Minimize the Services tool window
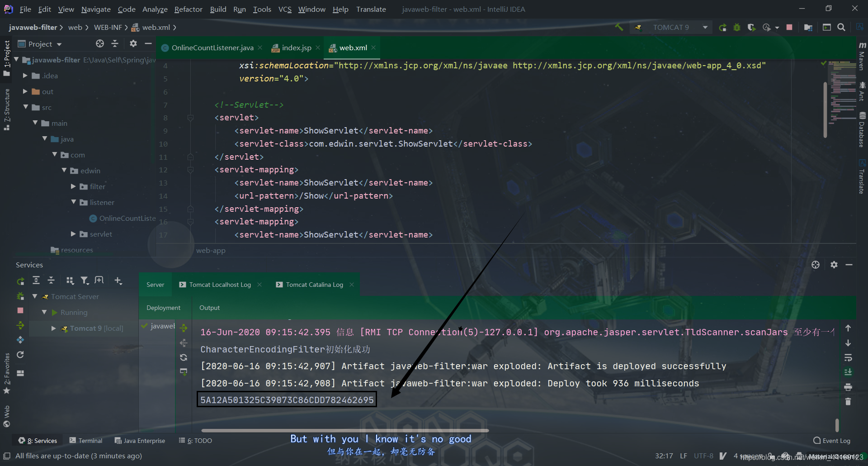This screenshot has width=868, height=466. 849,265
